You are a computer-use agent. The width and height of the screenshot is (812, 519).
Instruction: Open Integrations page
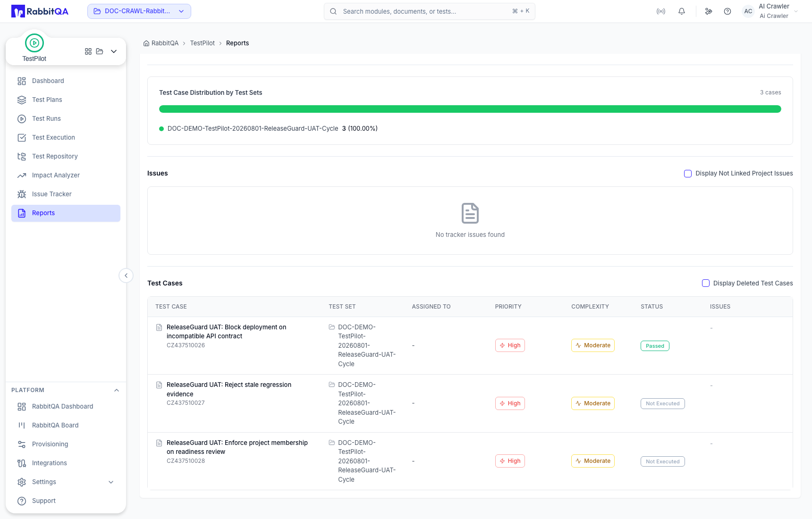pos(66,463)
